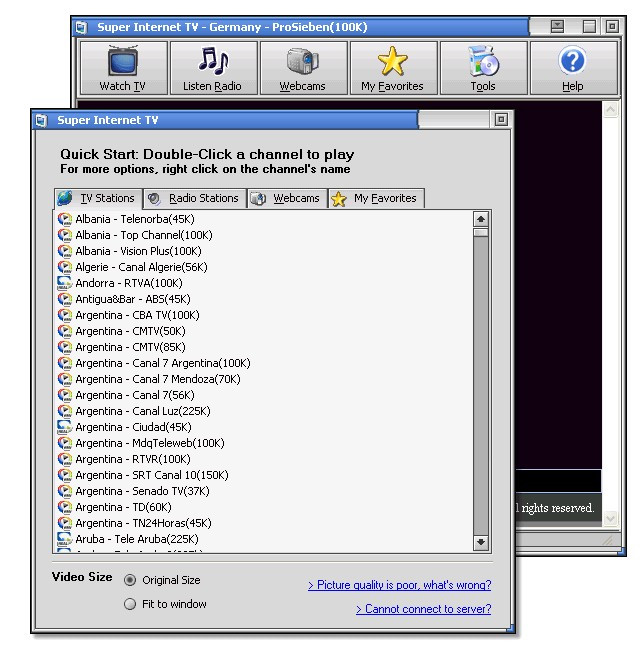
Task: Click the main window title bar icon
Action: (x=81, y=27)
